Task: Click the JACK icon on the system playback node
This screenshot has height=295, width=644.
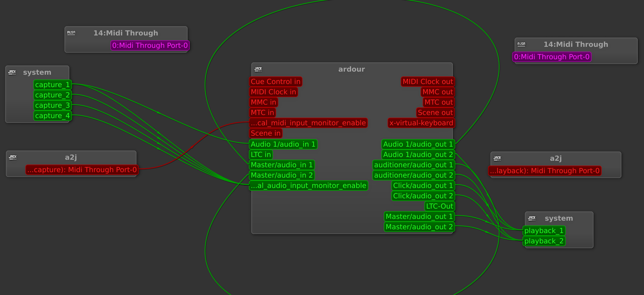Action: (x=532, y=218)
